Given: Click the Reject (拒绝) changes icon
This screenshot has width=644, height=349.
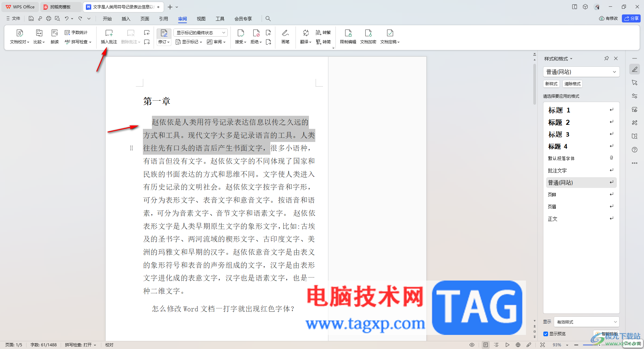Looking at the screenshot, I should tap(256, 33).
